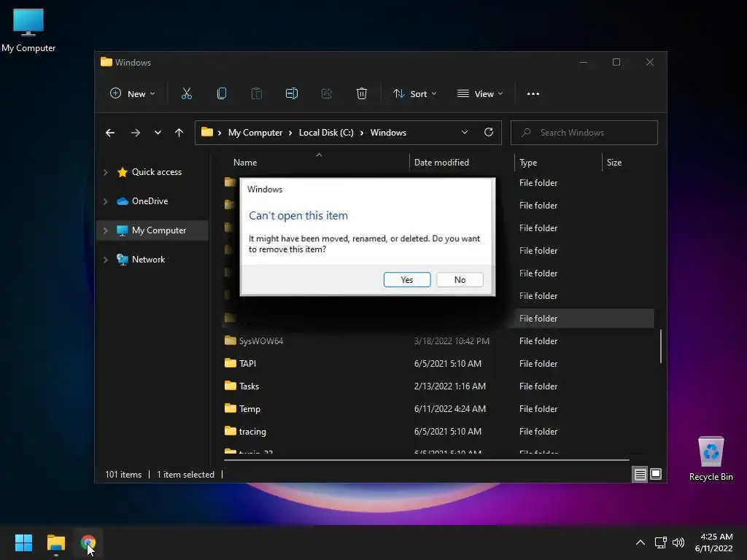
Task: Click Local Disk (C:) breadcrumb
Action: (326, 133)
